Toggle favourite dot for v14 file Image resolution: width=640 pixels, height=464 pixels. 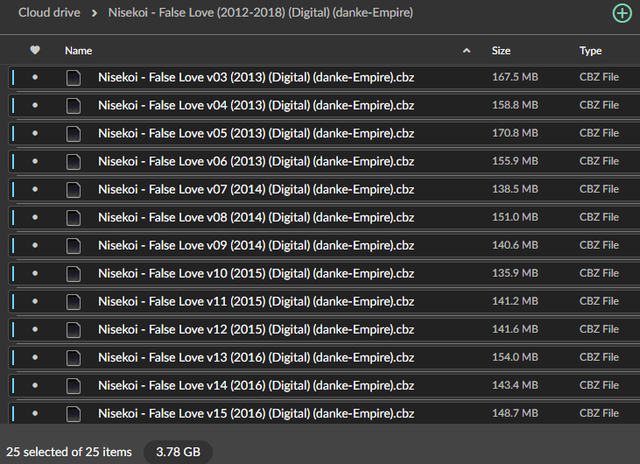coord(35,385)
